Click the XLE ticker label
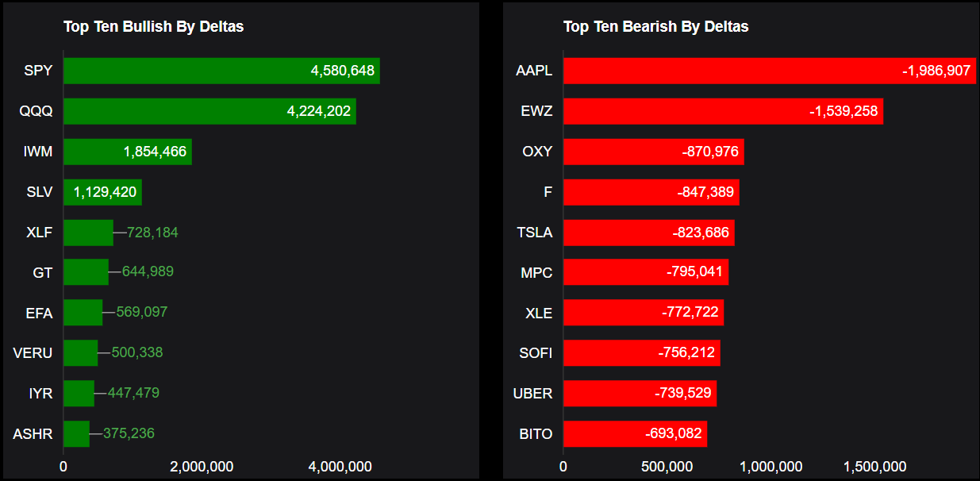The height and width of the screenshot is (481, 980). tap(539, 313)
